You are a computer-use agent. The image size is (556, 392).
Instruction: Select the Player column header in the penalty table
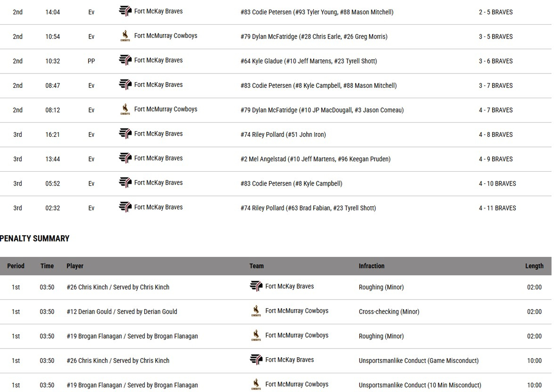75,266
